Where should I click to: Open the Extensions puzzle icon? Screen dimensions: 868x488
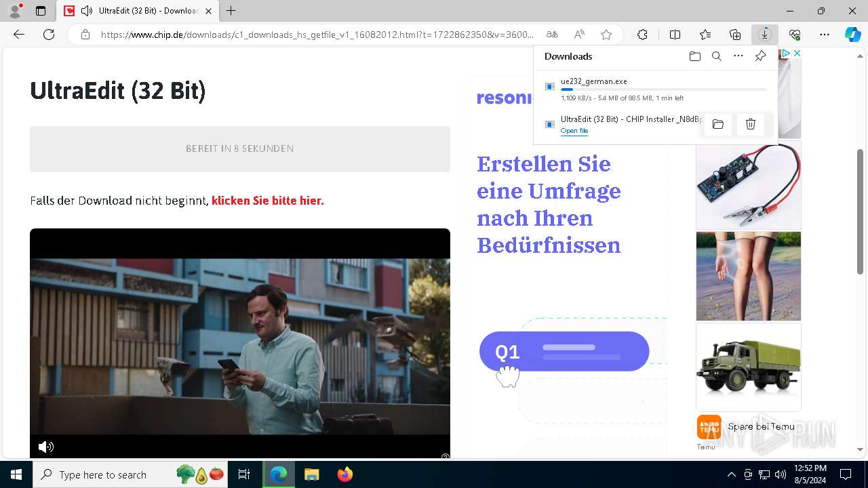pyautogui.click(x=642, y=35)
